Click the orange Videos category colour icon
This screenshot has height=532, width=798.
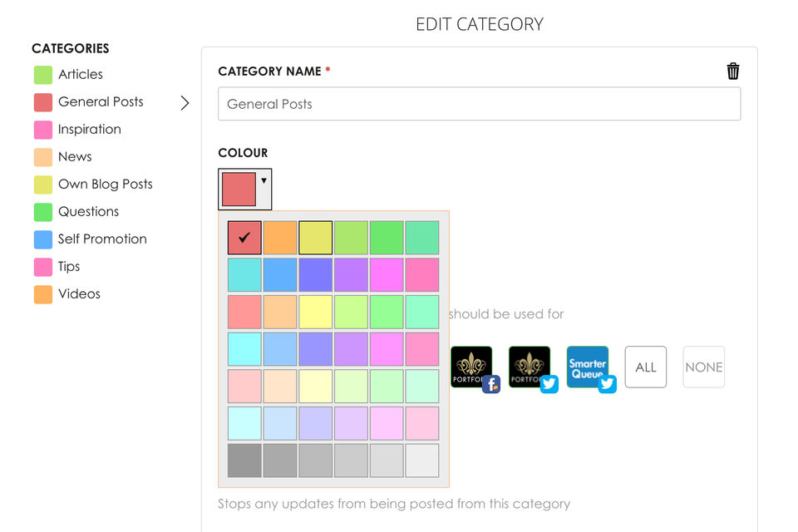[43, 294]
